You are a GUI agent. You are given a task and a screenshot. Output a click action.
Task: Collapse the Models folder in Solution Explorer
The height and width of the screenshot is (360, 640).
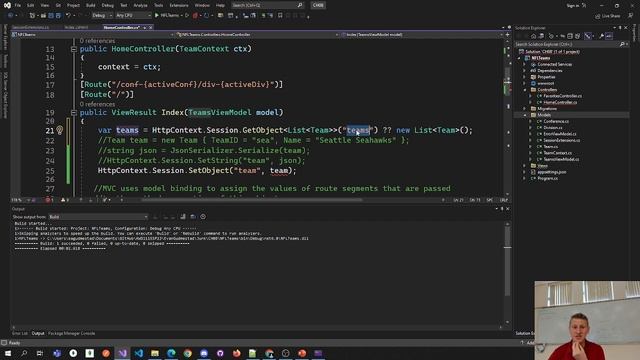pyautogui.click(x=525, y=115)
